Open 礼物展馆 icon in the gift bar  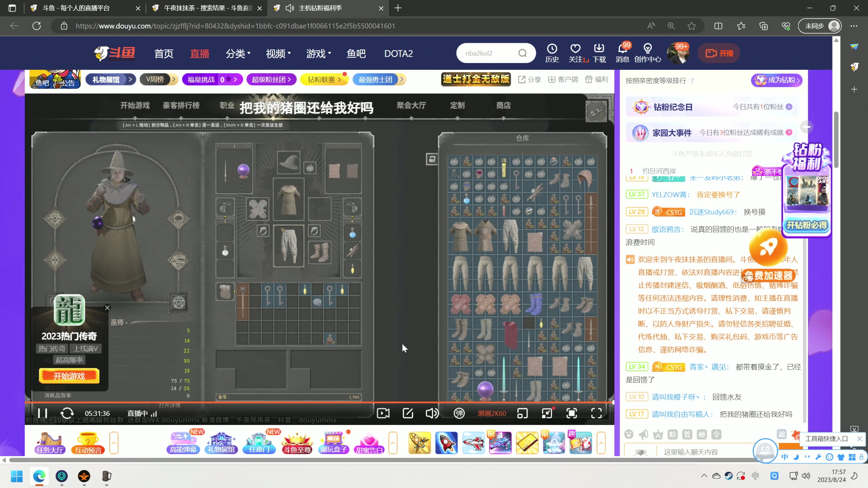click(221, 443)
